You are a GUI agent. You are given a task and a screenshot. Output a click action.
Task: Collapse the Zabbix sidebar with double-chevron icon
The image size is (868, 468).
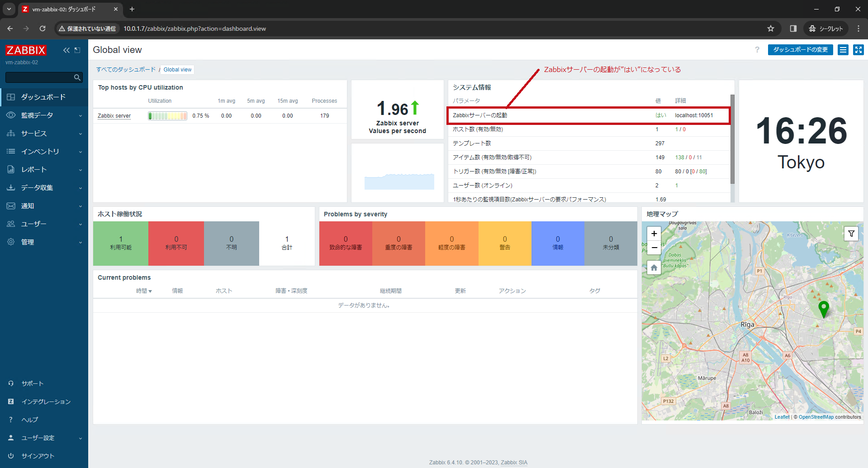point(66,50)
